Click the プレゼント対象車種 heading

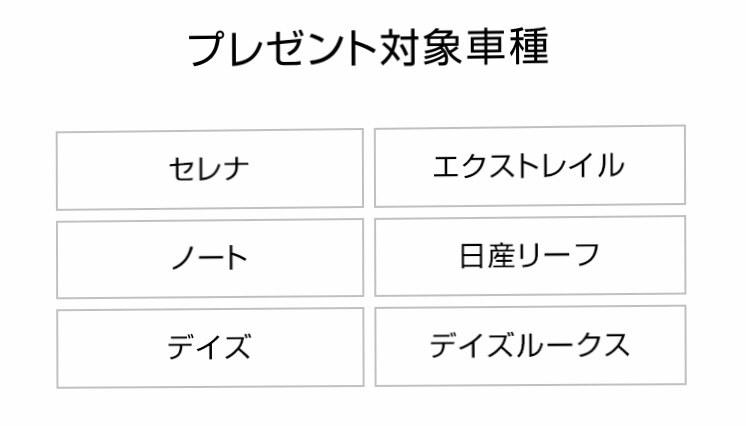[x=368, y=48]
